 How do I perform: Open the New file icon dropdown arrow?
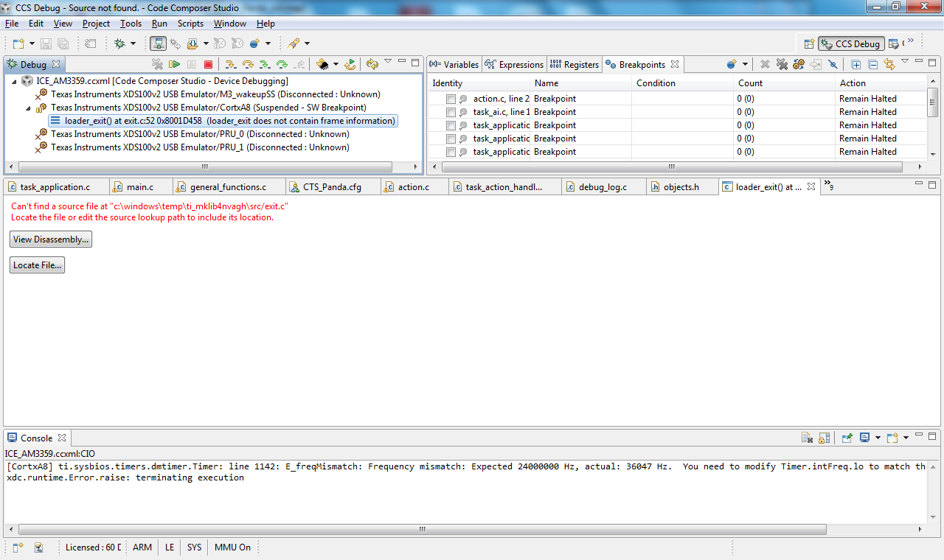click(30, 44)
